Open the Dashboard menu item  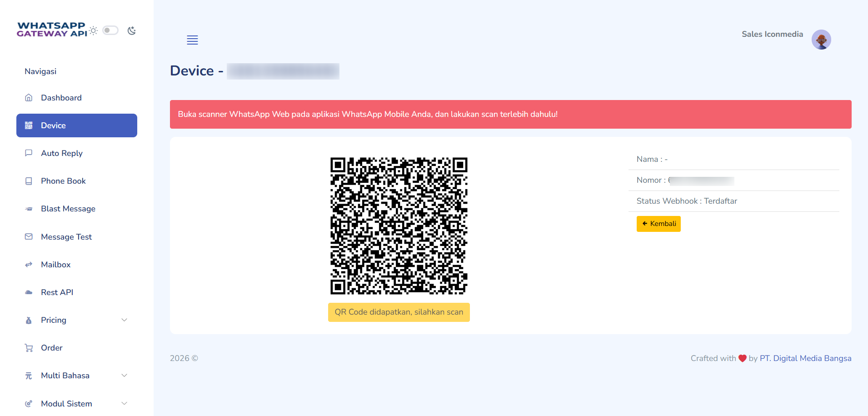pyautogui.click(x=77, y=98)
